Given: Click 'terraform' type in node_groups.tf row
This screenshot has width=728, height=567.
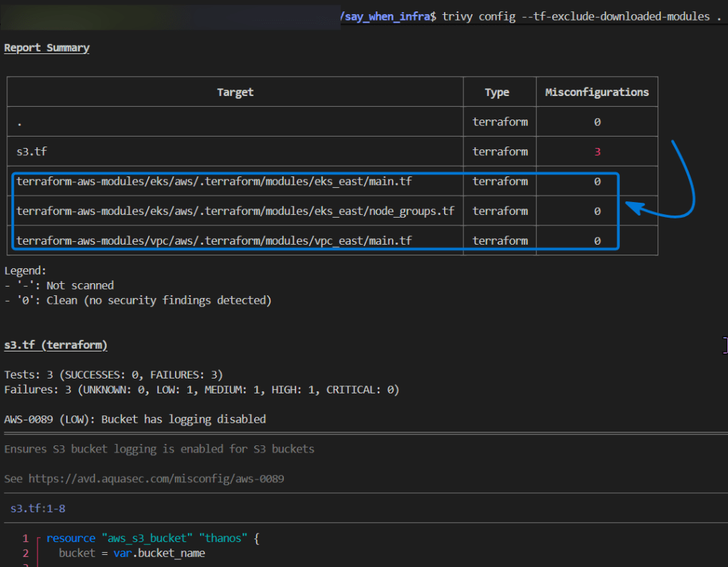Looking at the screenshot, I should tap(500, 211).
